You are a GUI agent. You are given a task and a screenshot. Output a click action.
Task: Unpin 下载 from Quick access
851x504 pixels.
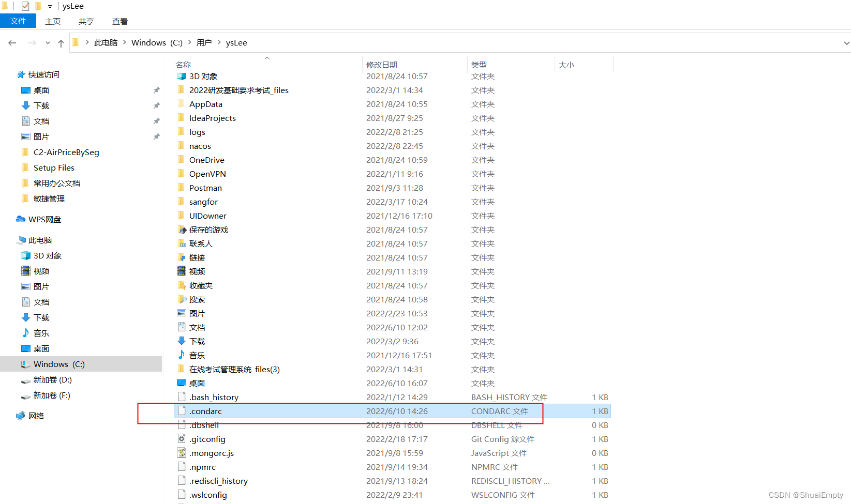[x=156, y=105]
